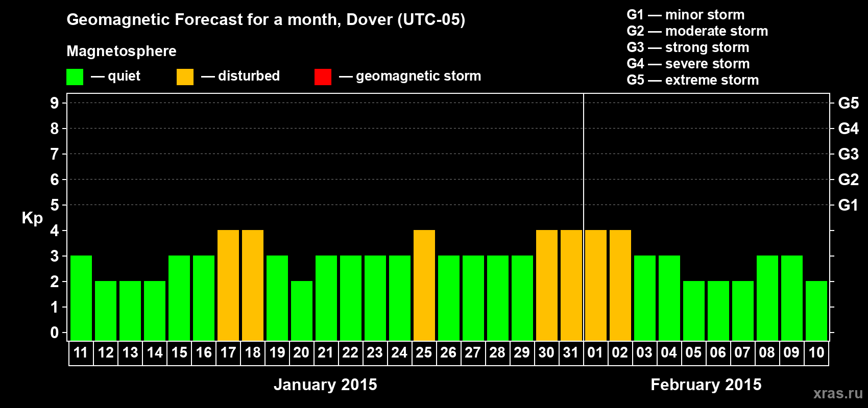Click the date label '19' on the axis
The image size is (868, 408).
pos(277,352)
